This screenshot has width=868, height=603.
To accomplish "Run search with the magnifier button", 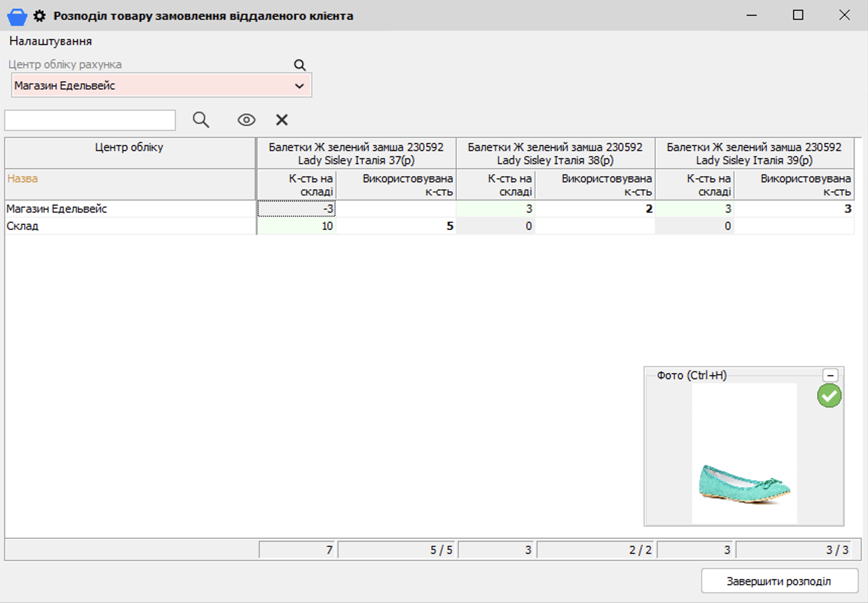I will pos(201,120).
